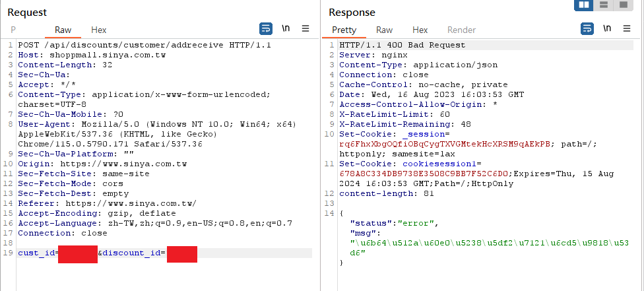Click the redacted discount_id value
This screenshot has width=644, height=291.
(x=182, y=255)
